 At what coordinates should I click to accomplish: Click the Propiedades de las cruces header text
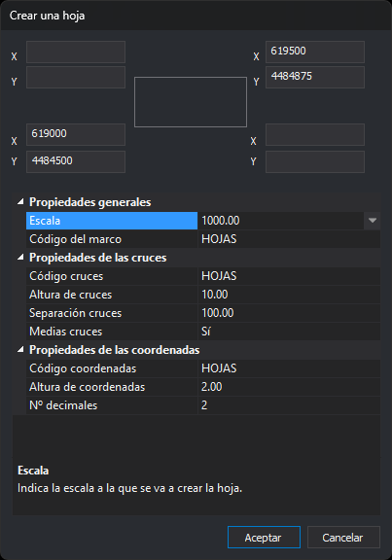tap(98, 258)
